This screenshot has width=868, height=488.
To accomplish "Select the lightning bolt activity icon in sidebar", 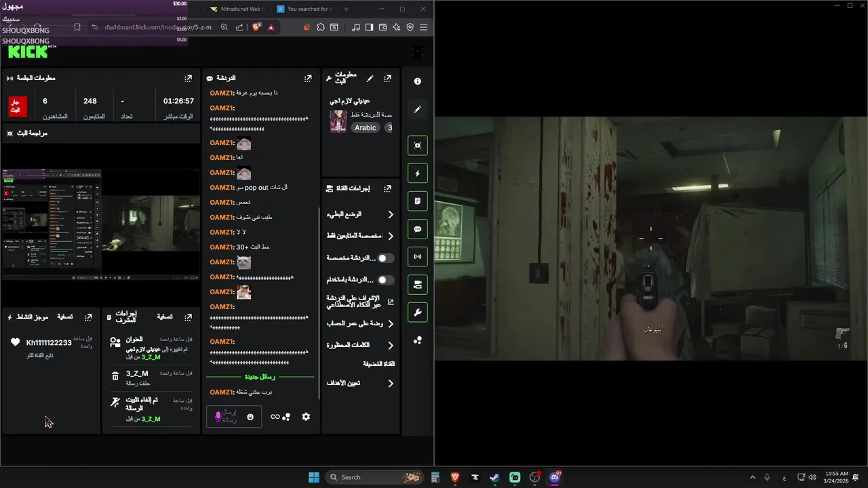I will coord(418,173).
